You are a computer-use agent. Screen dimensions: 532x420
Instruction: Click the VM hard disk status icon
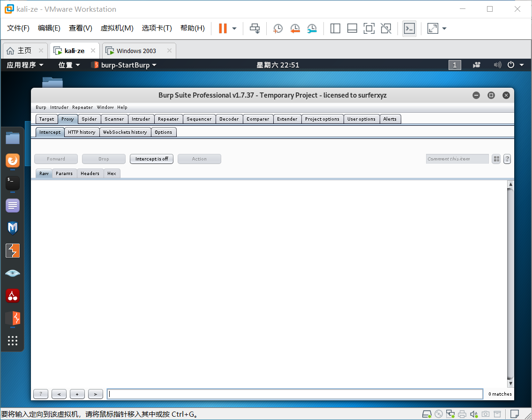pos(427,414)
